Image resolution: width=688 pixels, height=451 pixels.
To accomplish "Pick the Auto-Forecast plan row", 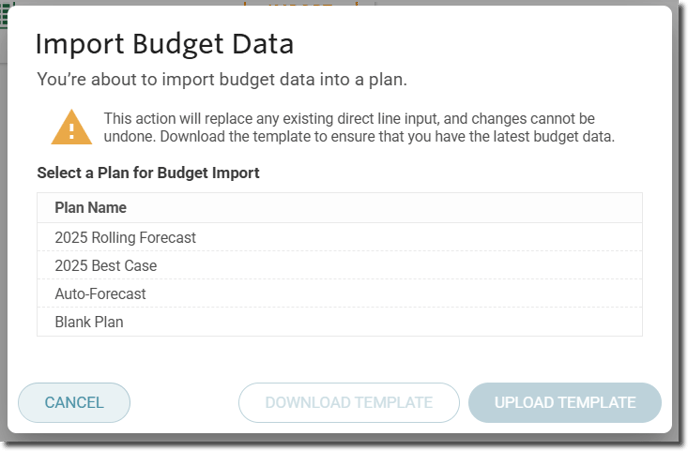I will click(340, 294).
